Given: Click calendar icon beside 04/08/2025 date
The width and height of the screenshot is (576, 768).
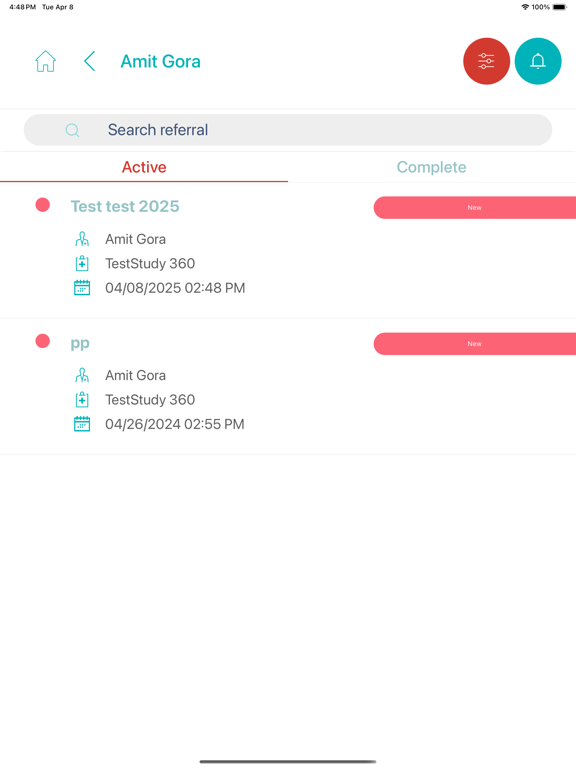Looking at the screenshot, I should [x=82, y=288].
